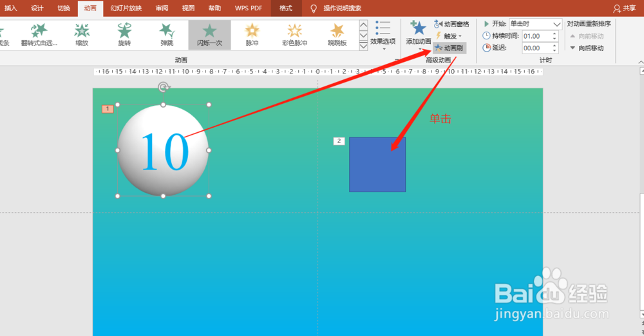The image size is (644, 336).
Task: Select the blue square shape
Action: click(377, 164)
